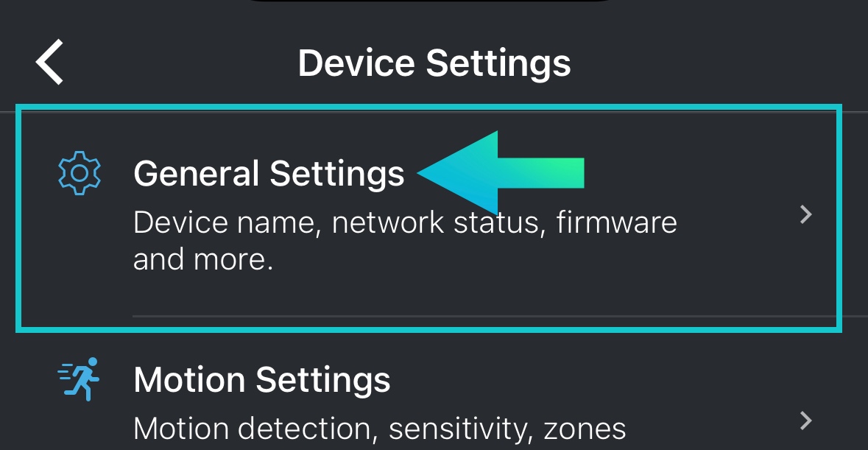The height and width of the screenshot is (450, 868).
Task: Go back using the top-left arrow
Action: pyautogui.click(x=50, y=62)
